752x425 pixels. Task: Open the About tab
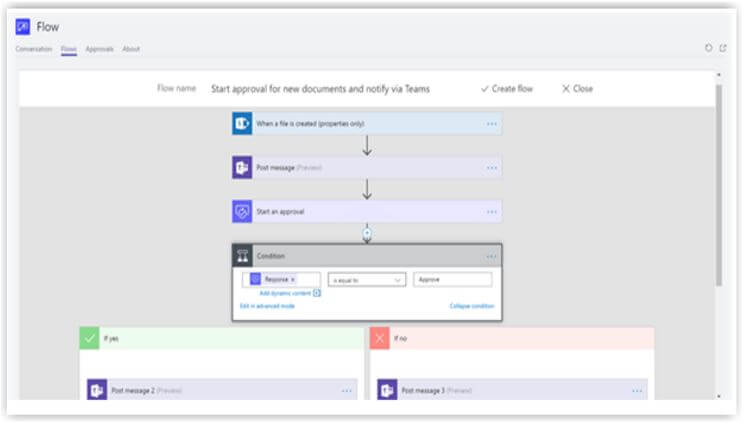(x=131, y=49)
